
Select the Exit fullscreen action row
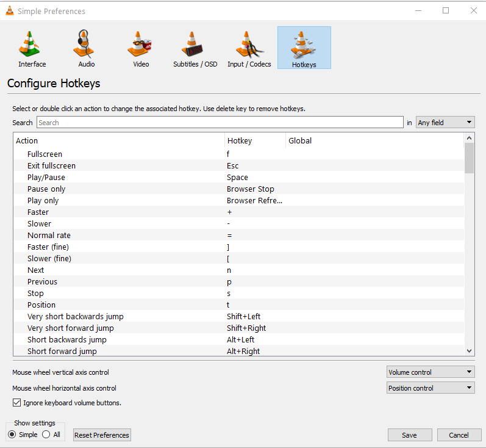[238, 165]
